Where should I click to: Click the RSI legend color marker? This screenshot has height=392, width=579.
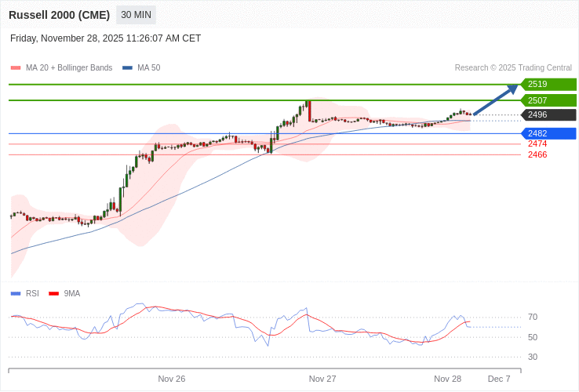(16, 294)
